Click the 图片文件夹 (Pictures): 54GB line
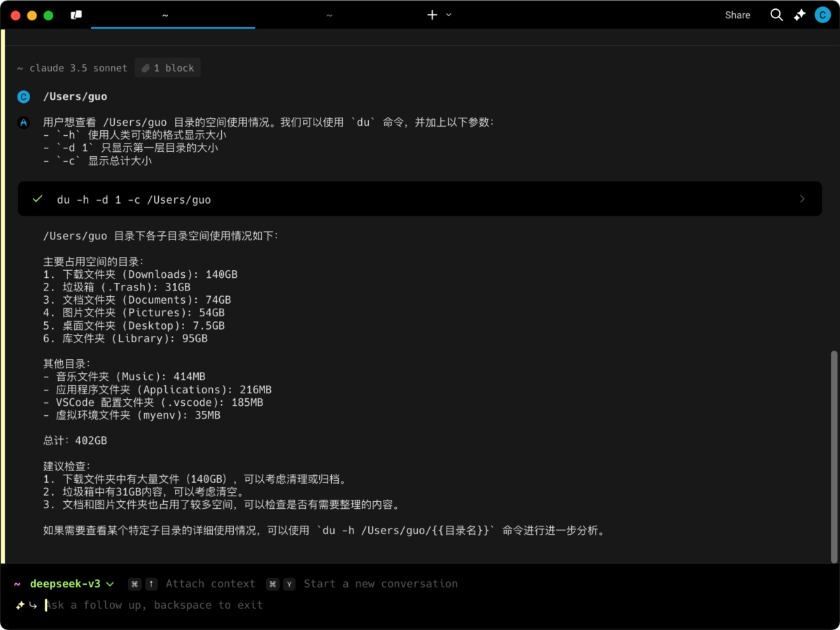The image size is (840, 630). pyautogui.click(x=134, y=313)
